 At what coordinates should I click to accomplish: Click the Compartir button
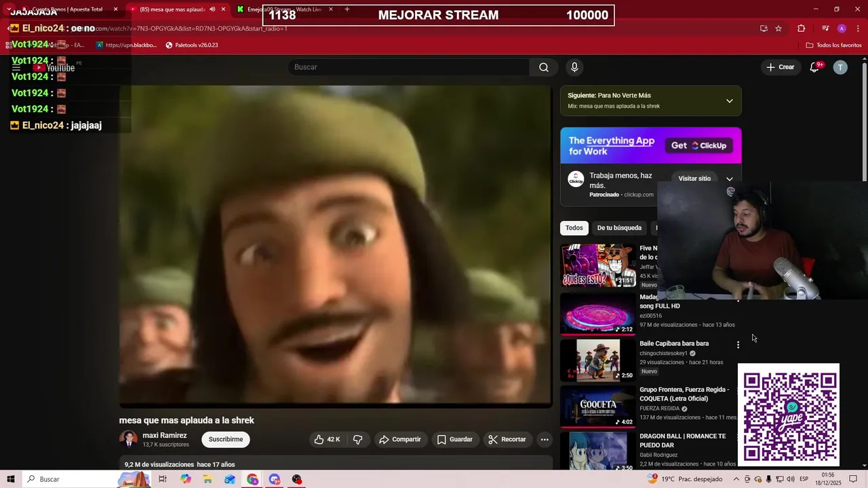tap(400, 439)
